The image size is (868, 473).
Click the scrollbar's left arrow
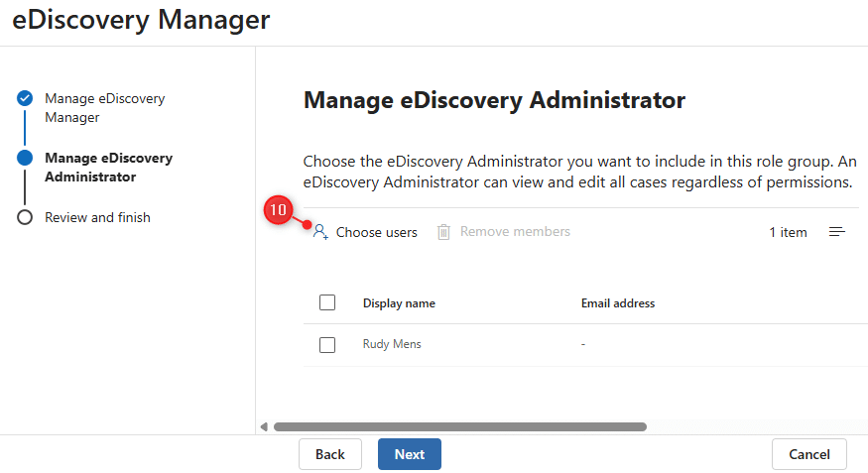(x=264, y=426)
